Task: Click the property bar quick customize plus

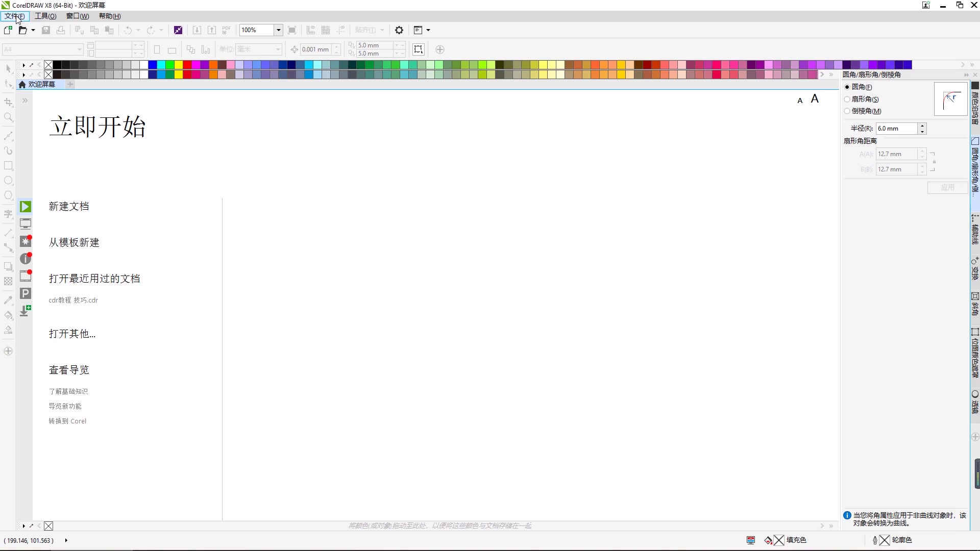Action: tap(440, 49)
